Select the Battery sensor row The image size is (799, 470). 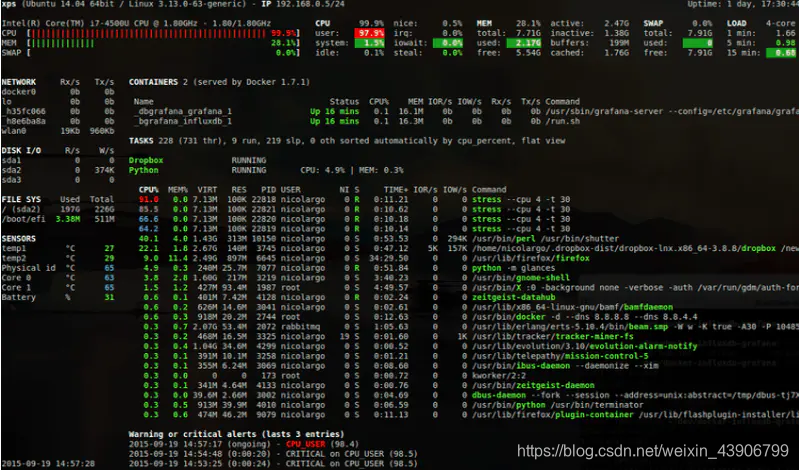click(x=58, y=297)
